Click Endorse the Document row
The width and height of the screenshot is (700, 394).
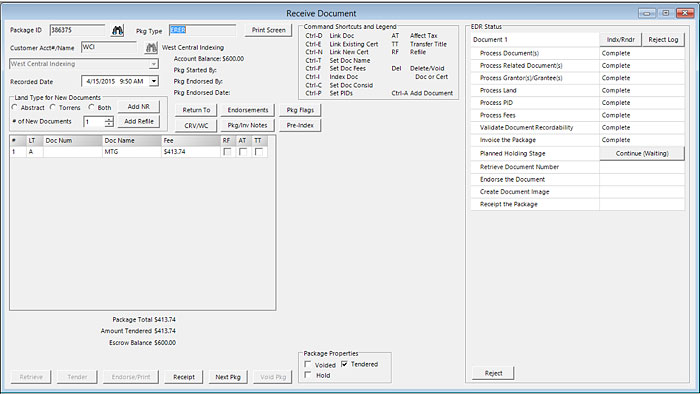[577, 179]
